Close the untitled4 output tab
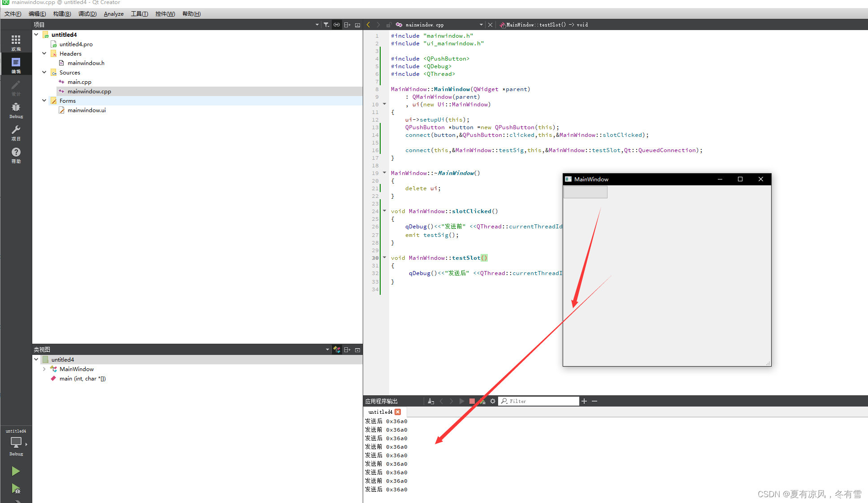 [x=398, y=412]
